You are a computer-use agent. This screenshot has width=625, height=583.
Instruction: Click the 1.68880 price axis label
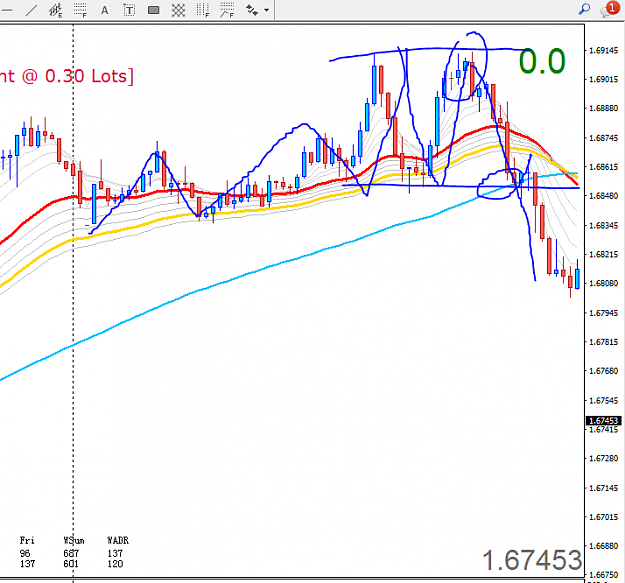(x=603, y=108)
